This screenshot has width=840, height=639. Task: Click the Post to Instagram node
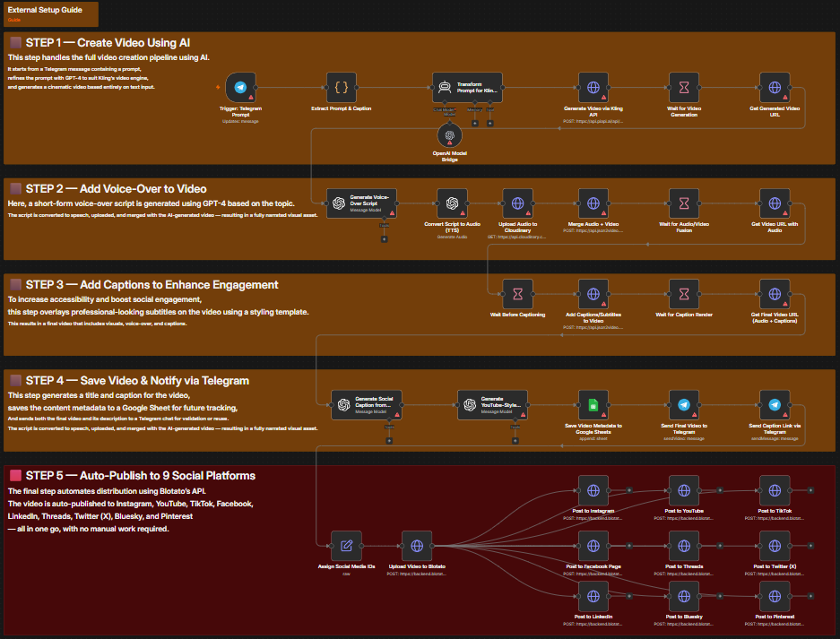click(593, 490)
